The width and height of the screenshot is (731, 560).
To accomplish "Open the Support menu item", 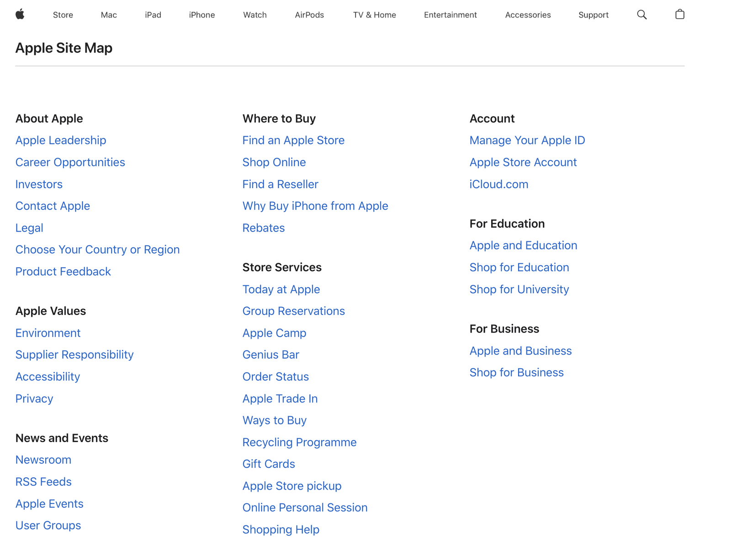I will click(x=593, y=15).
